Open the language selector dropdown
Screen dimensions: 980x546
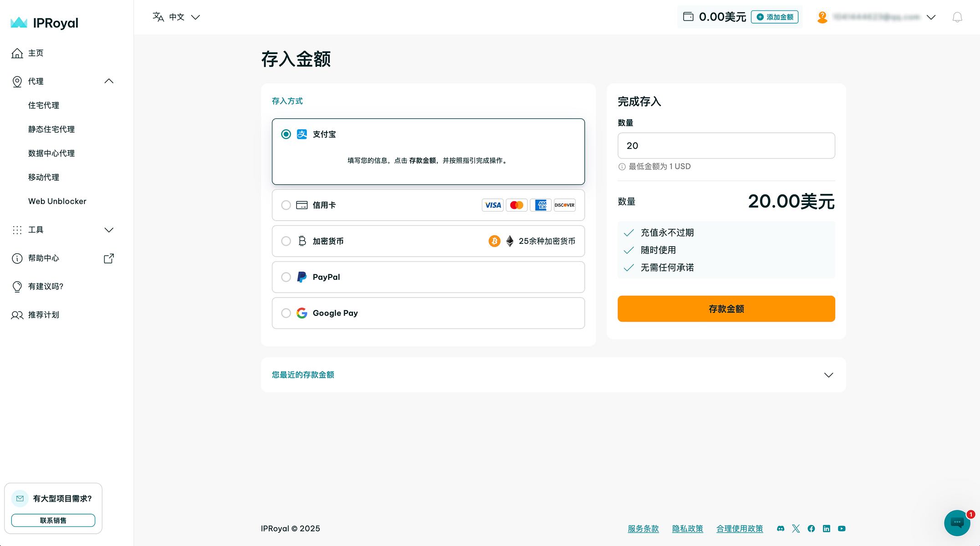point(177,17)
